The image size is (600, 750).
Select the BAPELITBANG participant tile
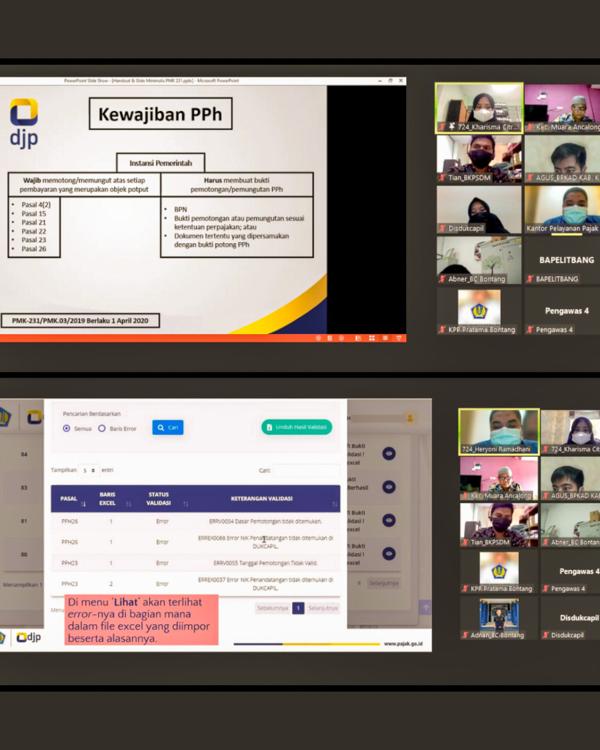pyautogui.click(x=565, y=260)
